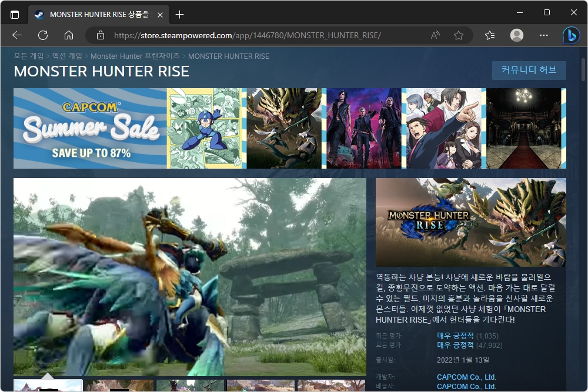Activate the Read Aloud icon
The image size is (588, 392).
point(435,35)
